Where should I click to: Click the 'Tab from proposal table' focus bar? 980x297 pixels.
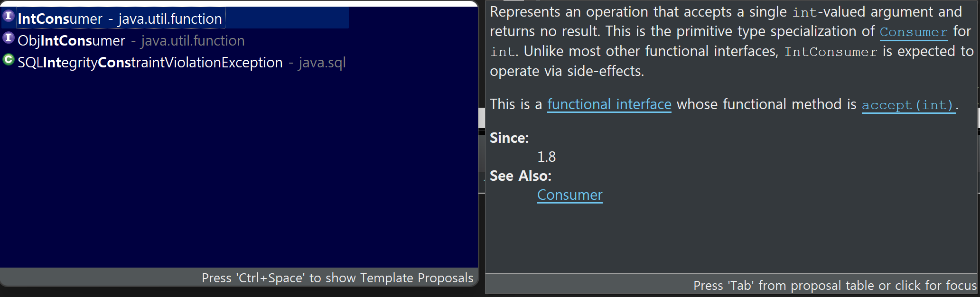731,285
